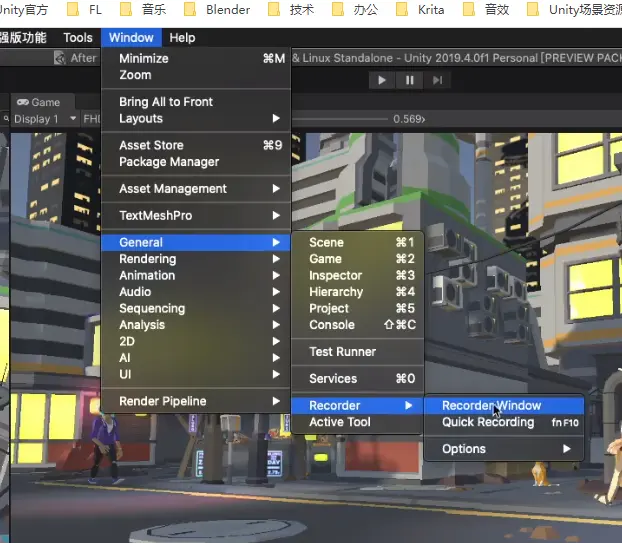Select the Recorder submenu entry

click(x=357, y=406)
